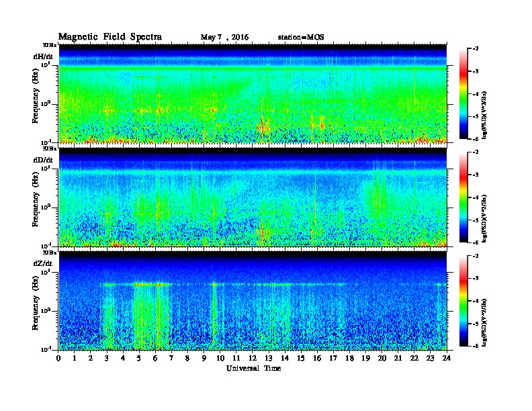Click the 10^0 frequency tick of dH/dt panel
The height and width of the screenshot is (411, 532).
(x=46, y=103)
